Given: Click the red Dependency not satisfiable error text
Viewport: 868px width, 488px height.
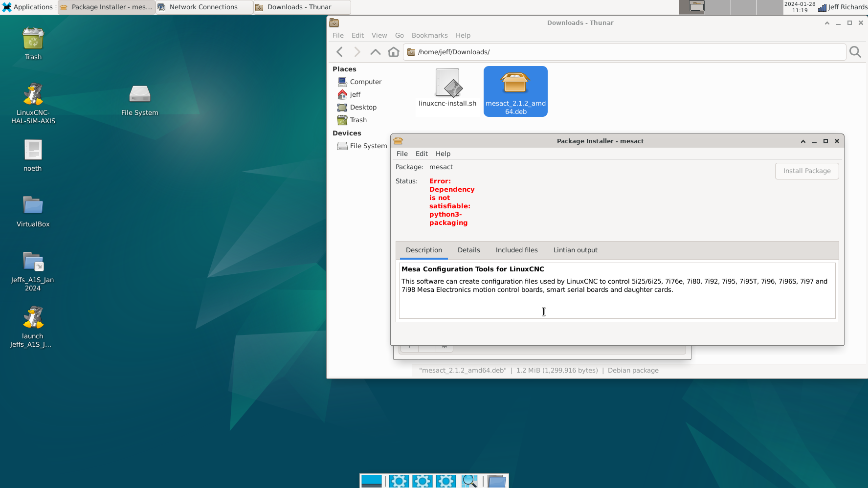Looking at the screenshot, I should click(x=451, y=202).
